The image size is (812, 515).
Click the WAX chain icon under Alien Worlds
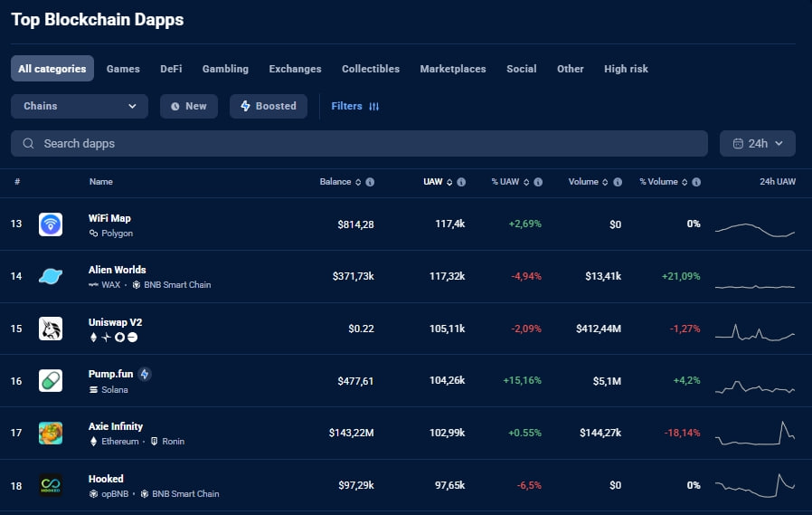tap(93, 285)
